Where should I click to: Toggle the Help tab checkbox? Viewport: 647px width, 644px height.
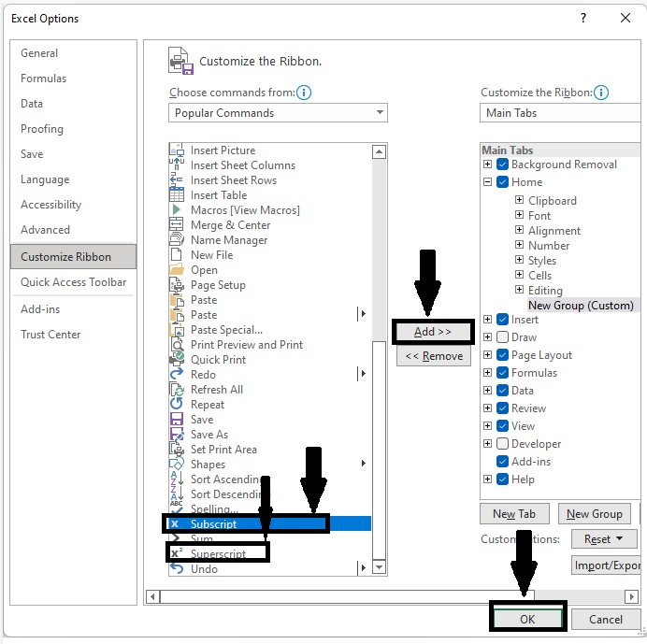click(x=502, y=479)
